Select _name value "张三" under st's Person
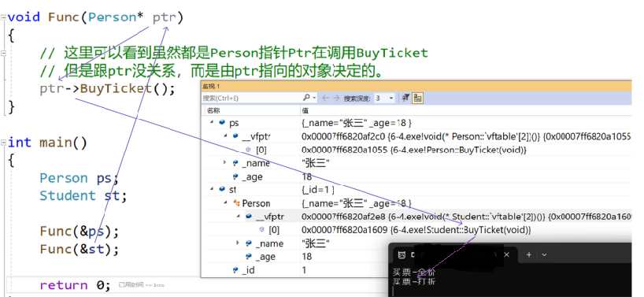644x297 pixels. coord(316,243)
